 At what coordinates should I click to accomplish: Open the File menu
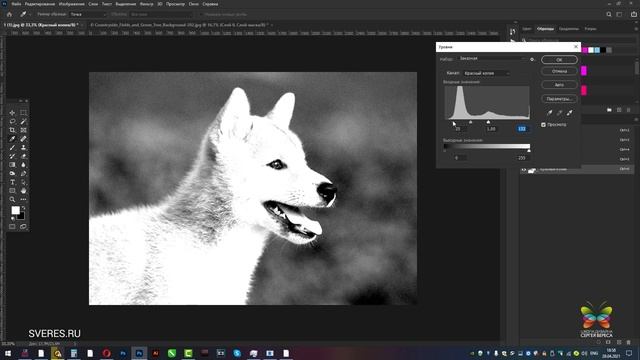point(16,4)
